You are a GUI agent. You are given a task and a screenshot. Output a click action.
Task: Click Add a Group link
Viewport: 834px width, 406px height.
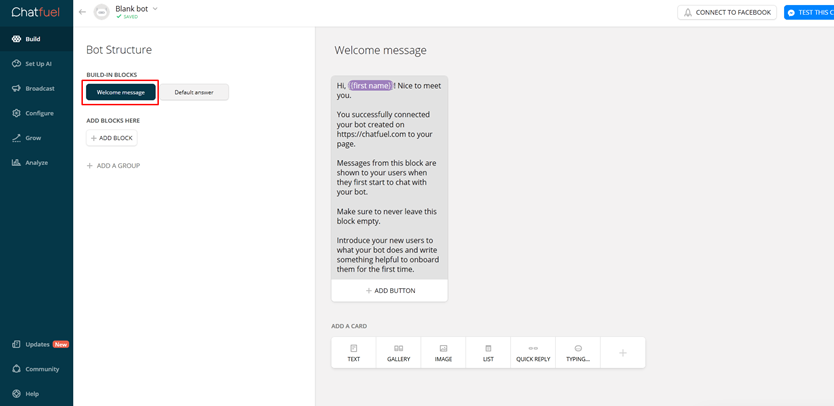click(113, 165)
